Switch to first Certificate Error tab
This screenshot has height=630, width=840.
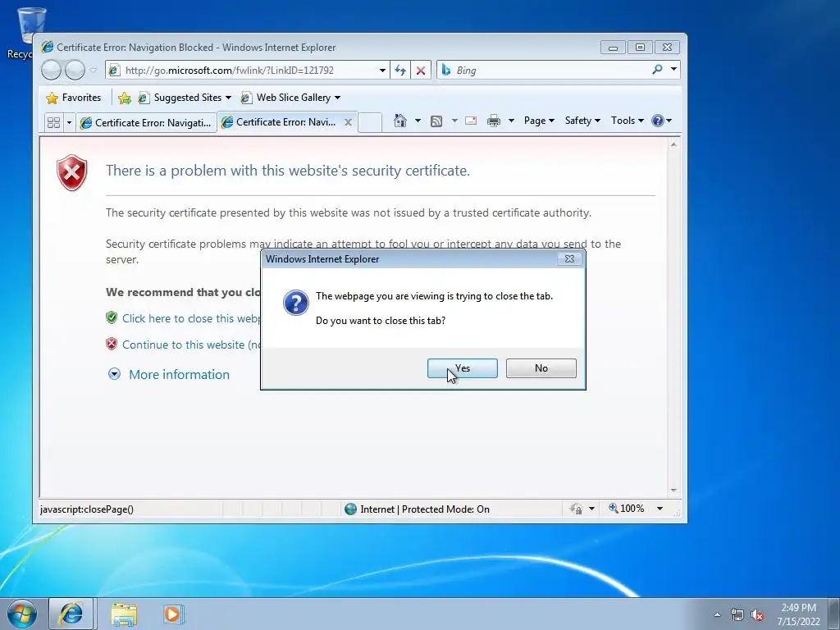(146, 123)
